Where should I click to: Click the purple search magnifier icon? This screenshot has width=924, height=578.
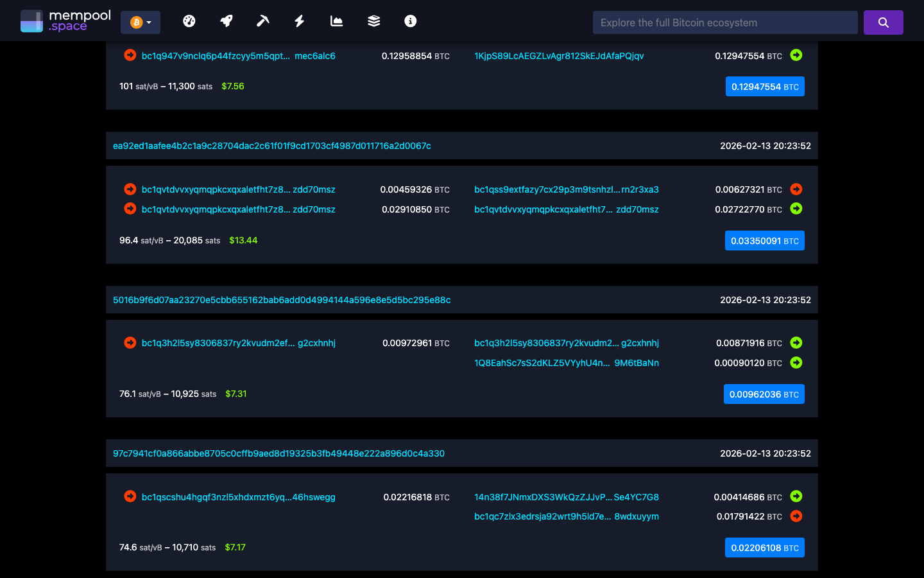(883, 22)
